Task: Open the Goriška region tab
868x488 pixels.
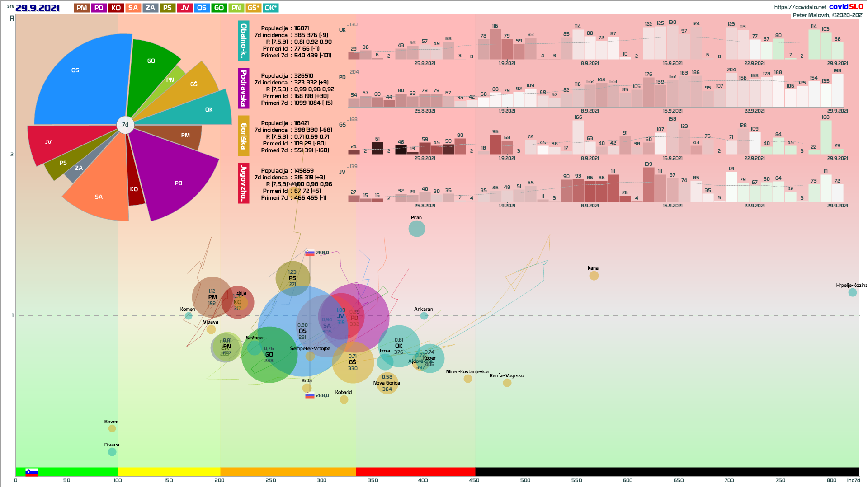Action: click(244, 136)
